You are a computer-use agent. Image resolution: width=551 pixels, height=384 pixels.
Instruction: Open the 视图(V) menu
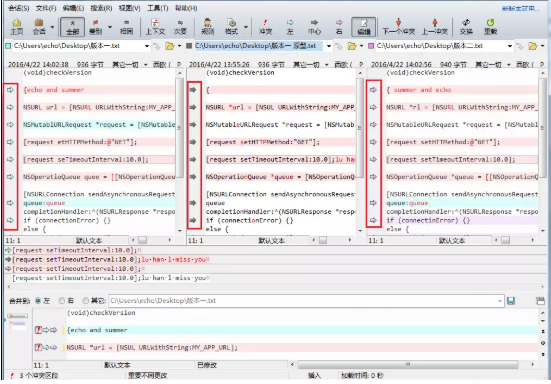pos(130,8)
